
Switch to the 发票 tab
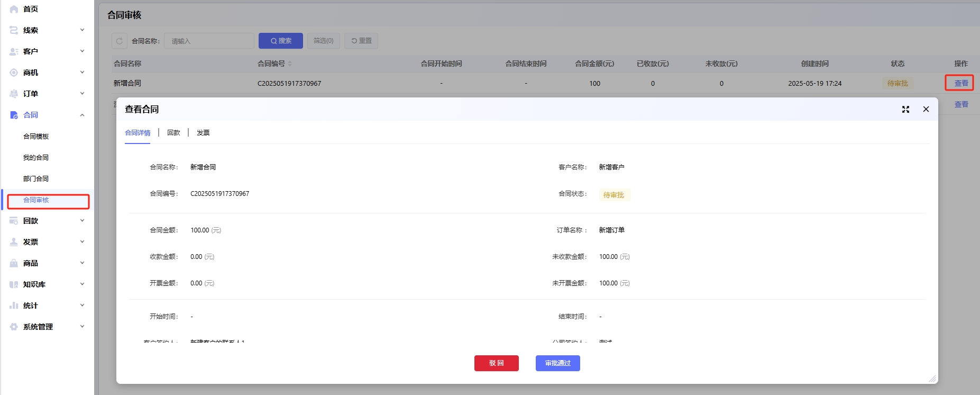(203, 133)
